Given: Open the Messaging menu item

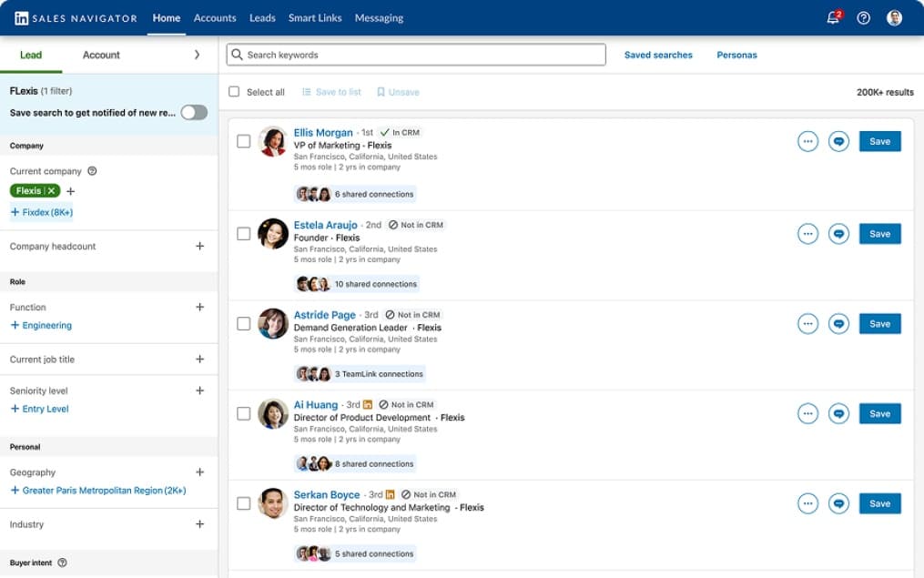Looking at the screenshot, I should 379,17.
